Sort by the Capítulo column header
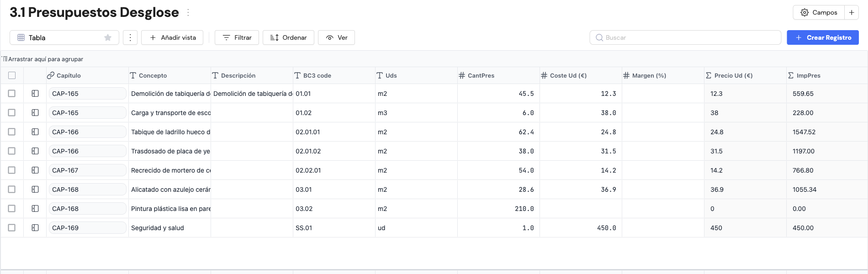Viewport: 868px width, 274px height. pos(87,75)
